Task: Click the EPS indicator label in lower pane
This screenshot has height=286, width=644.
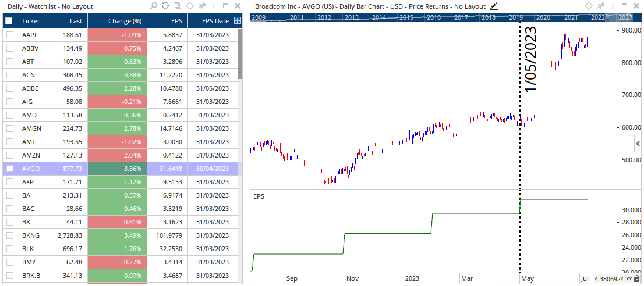Action: (259, 196)
